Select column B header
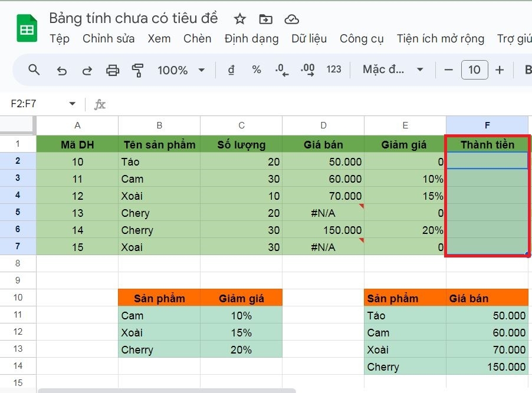This screenshot has width=532, height=393. click(x=159, y=126)
